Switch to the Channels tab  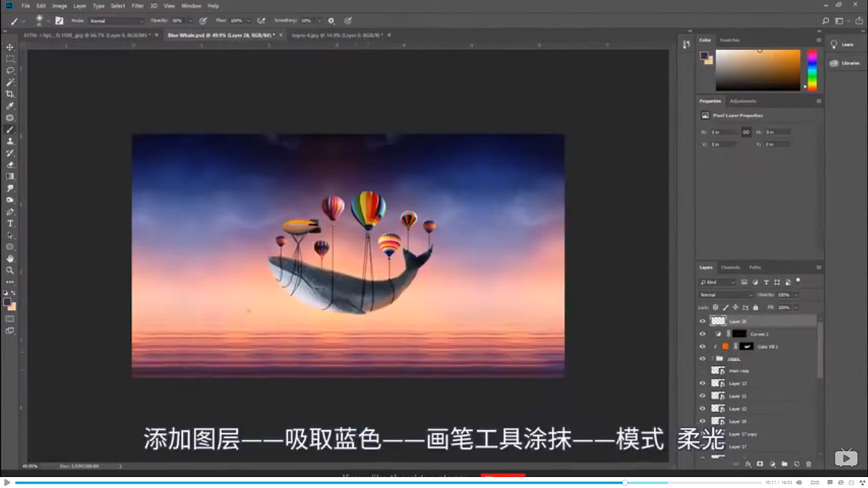[731, 267]
